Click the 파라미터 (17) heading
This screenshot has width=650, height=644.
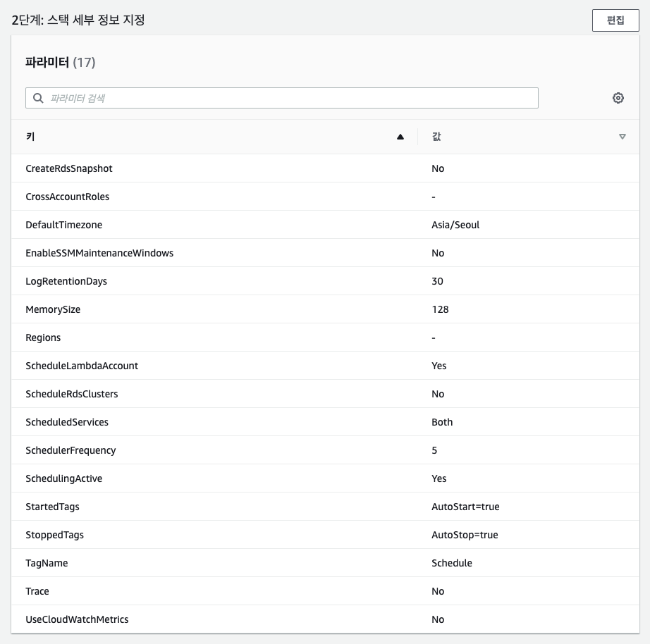[61, 62]
